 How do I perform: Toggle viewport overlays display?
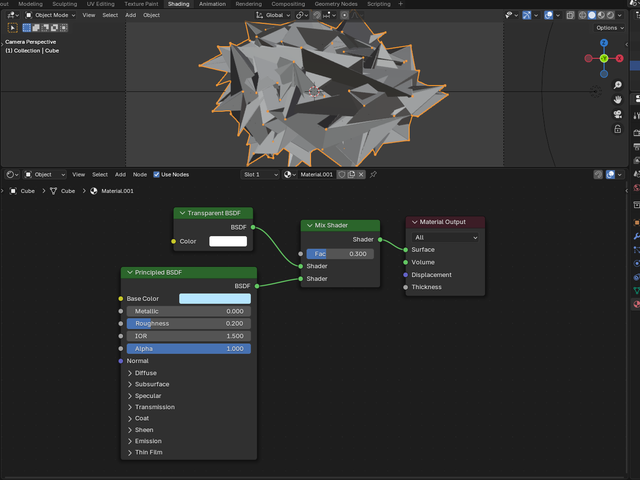click(549, 15)
